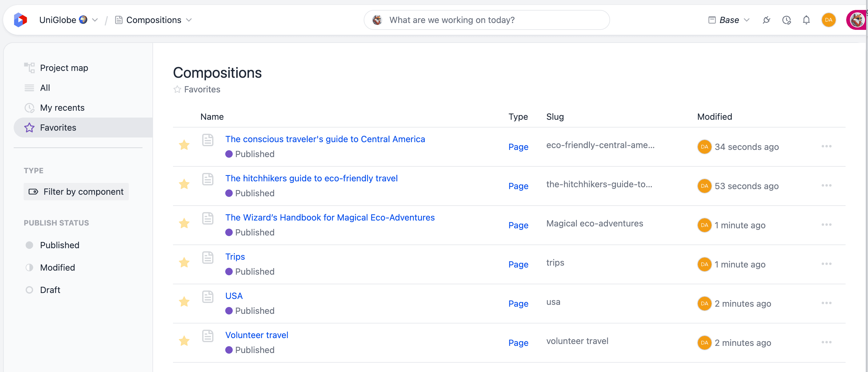Toggle star on Volunteer travel row
Screen dimensions: 868x372
184,341
